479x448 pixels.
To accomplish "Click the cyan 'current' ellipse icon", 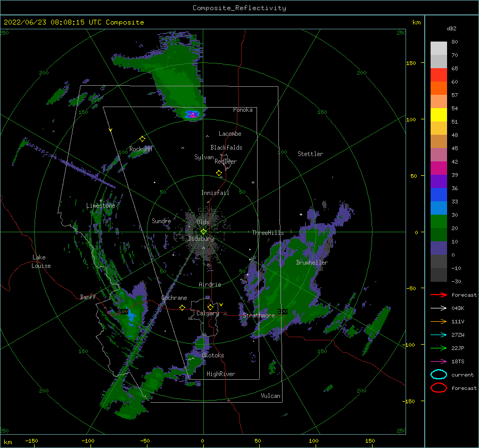I will tap(439, 374).
